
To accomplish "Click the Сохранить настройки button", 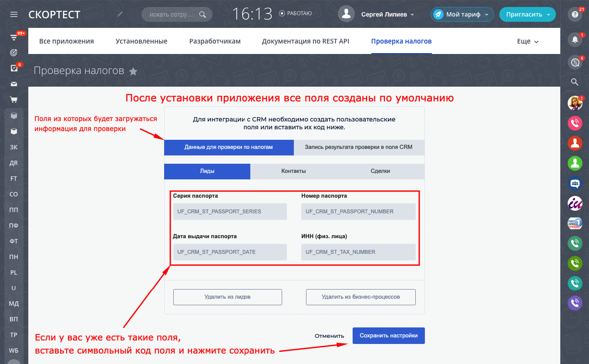I will click(389, 336).
